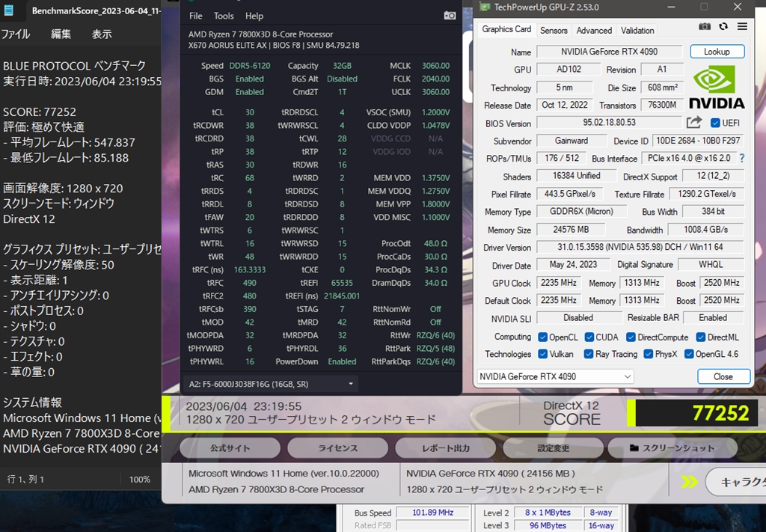This screenshot has width=766, height=532.
Task: Click Resizable BAR Enabled field
Action: click(x=713, y=317)
